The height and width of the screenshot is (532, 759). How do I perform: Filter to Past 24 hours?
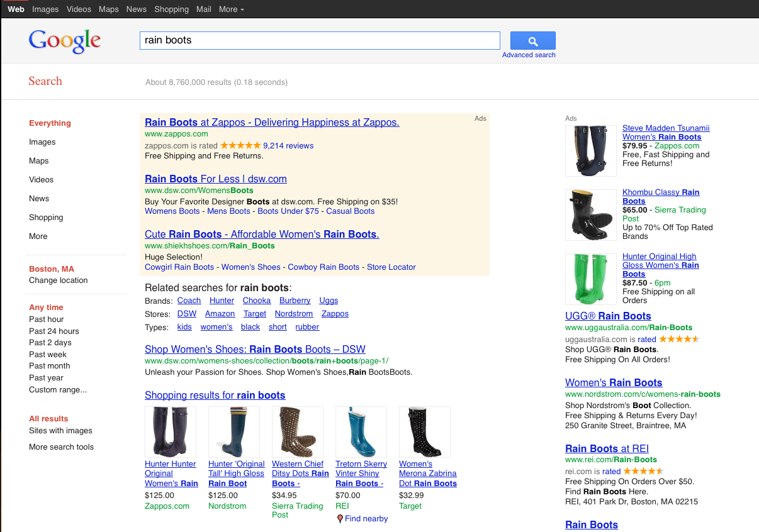pos(54,331)
